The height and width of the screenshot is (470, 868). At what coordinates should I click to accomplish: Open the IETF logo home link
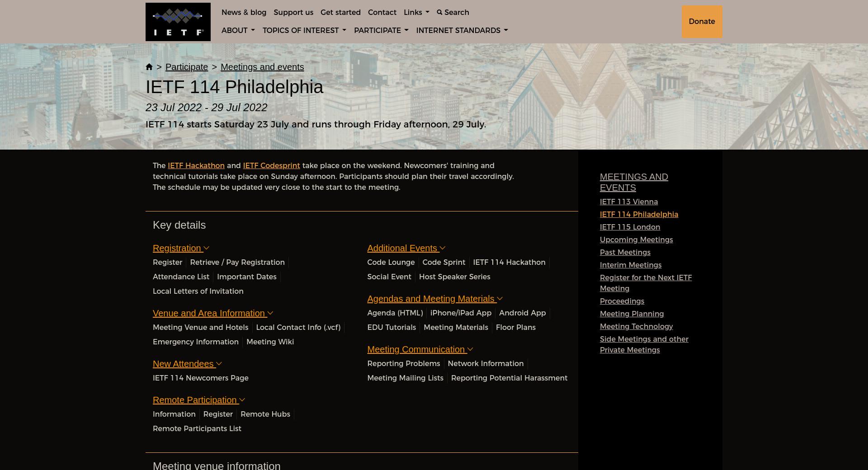[178, 22]
